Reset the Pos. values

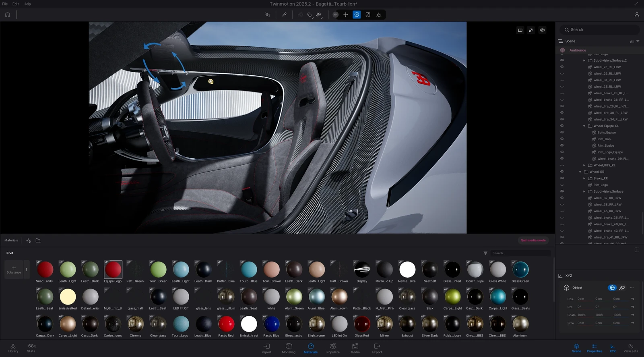633,299
